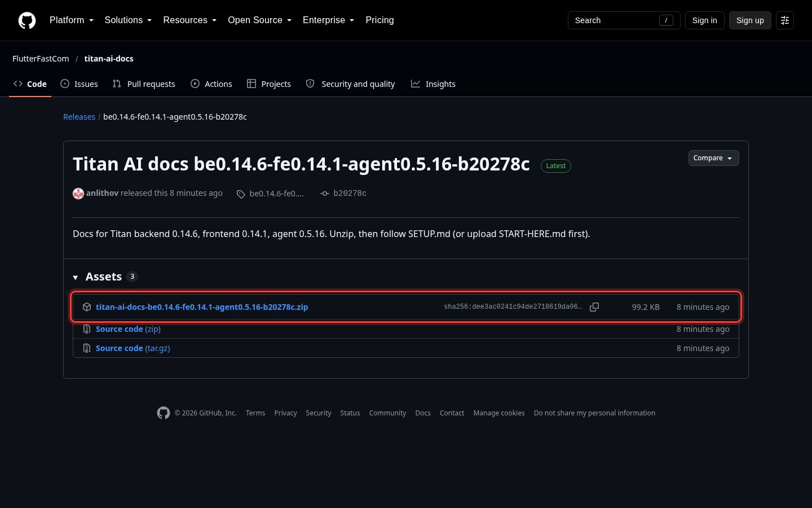Screen dimensions: 812x508
Task: Switch to the Code tab
Action: (30, 84)
